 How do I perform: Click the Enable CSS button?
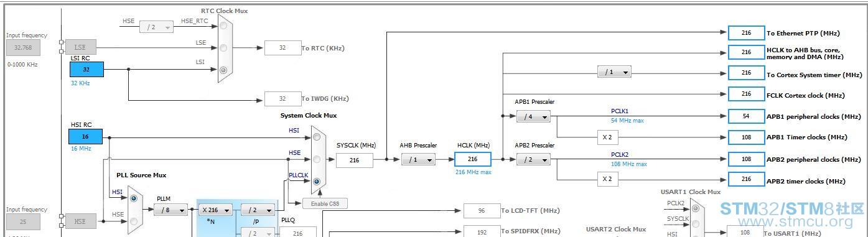coord(325,203)
